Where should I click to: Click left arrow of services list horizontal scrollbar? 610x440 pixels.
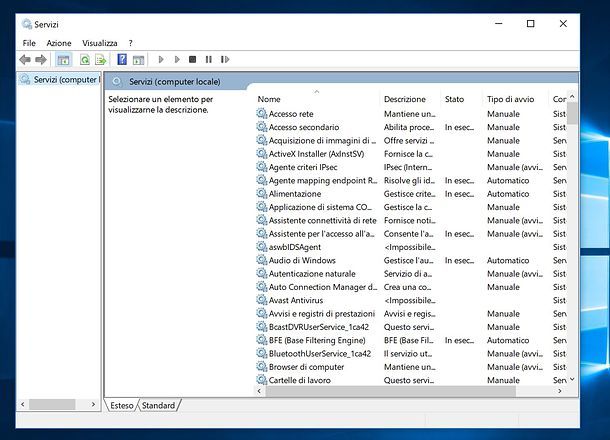(259, 391)
